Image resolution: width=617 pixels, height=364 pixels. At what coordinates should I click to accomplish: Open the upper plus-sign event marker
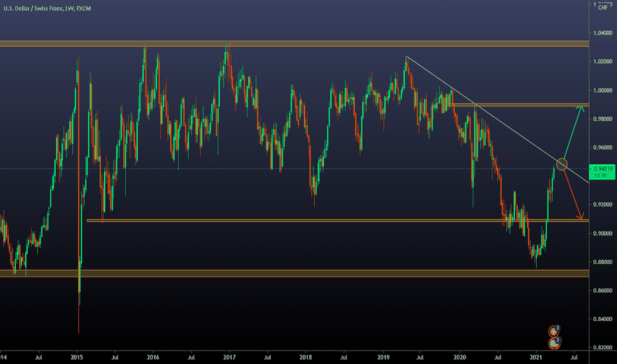[x=554, y=332]
